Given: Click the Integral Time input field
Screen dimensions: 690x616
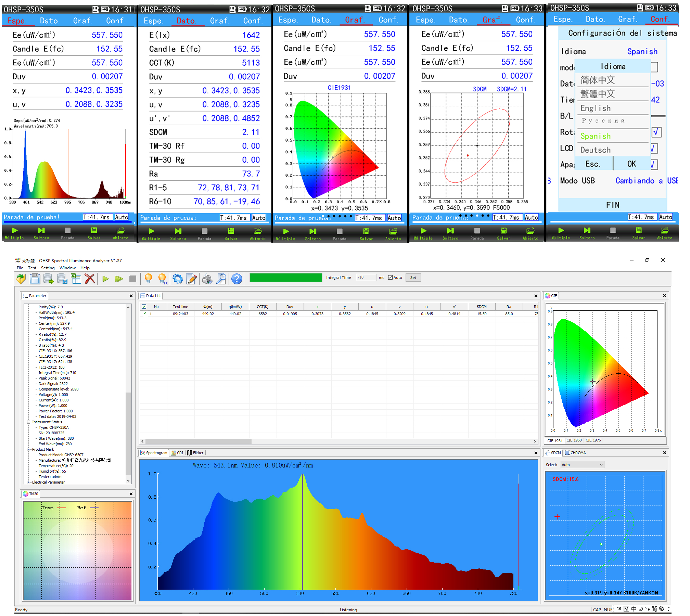Looking at the screenshot, I should [366, 278].
